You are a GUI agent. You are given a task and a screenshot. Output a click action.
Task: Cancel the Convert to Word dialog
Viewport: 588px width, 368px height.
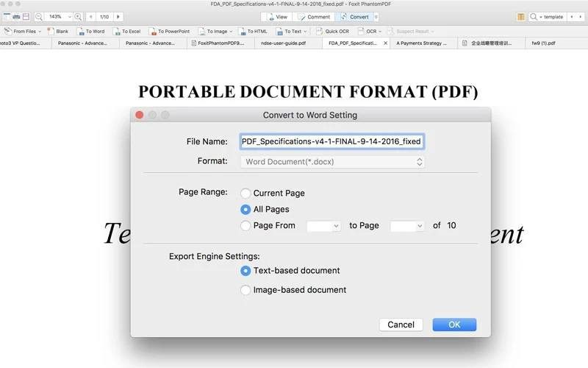click(x=401, y=325)
